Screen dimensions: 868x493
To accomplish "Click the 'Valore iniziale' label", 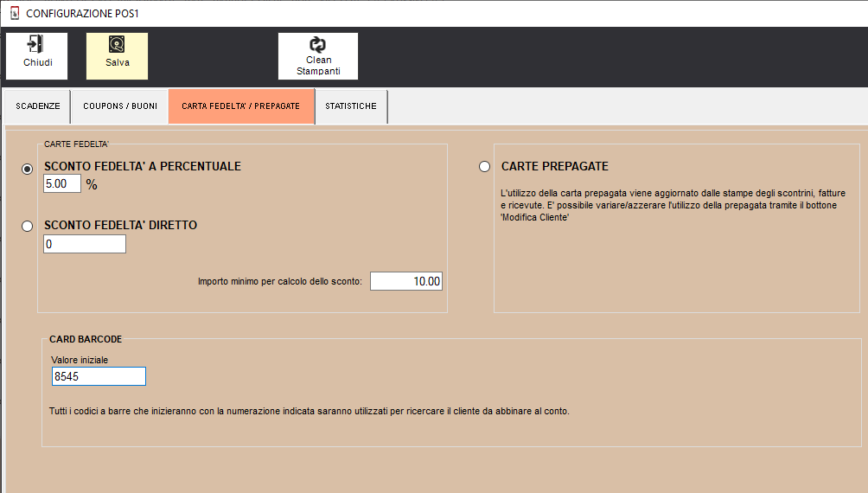I will 80,360.
